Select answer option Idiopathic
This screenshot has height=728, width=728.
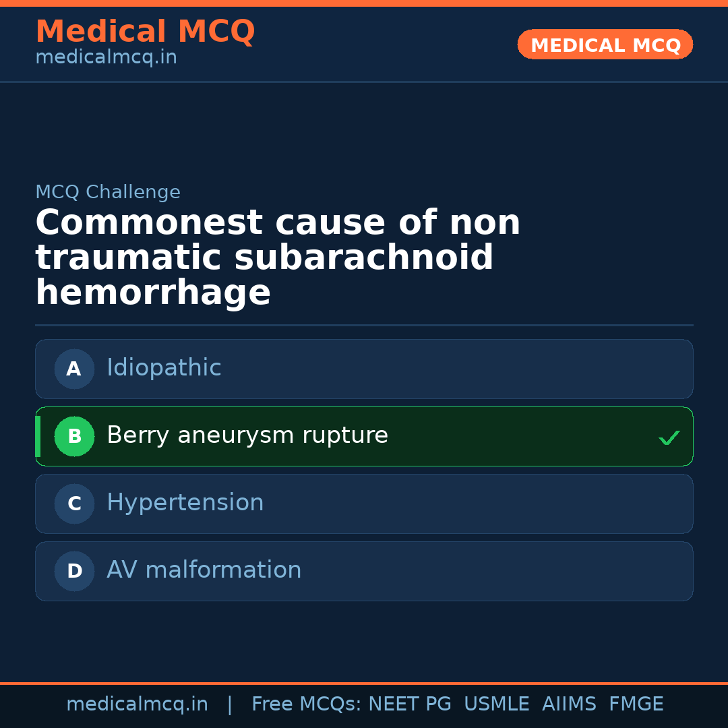pos(364,369)
